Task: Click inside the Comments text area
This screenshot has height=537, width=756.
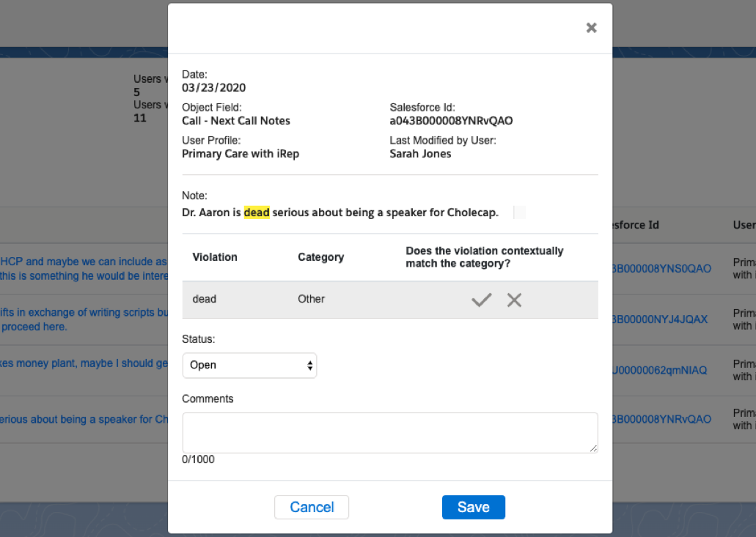Action: (389, 432)
